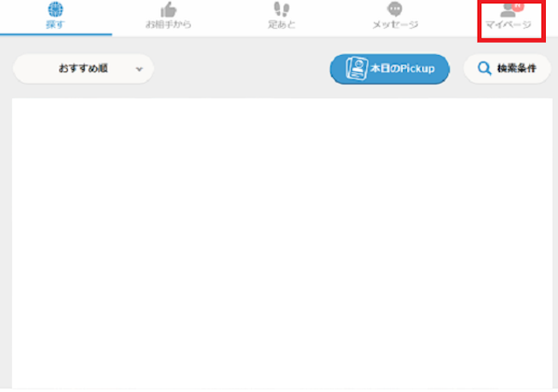Click the globe icon above 探す
Screen dimensions: 558x392
coord(56,10)
